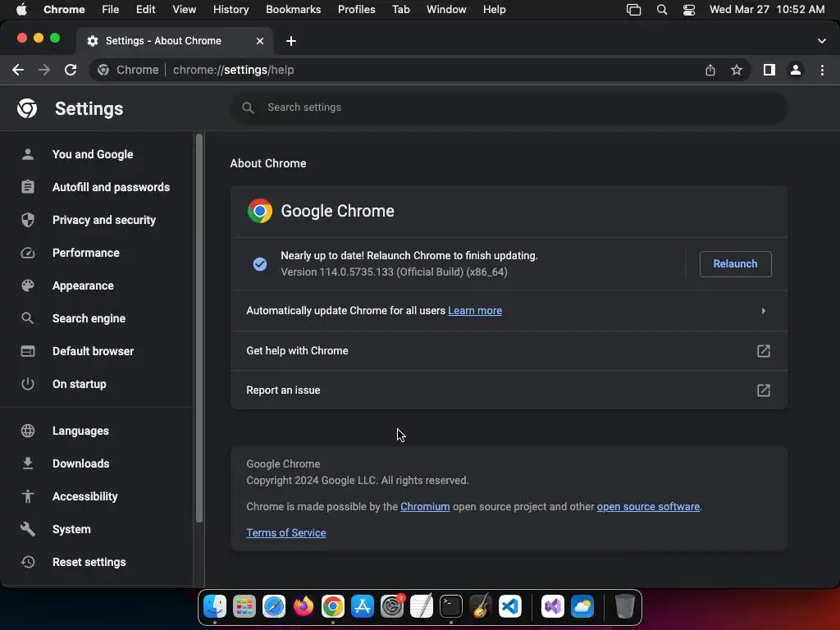Open the Help menu
This screenshot has height=630, width=840.
(x=494, y=10)
